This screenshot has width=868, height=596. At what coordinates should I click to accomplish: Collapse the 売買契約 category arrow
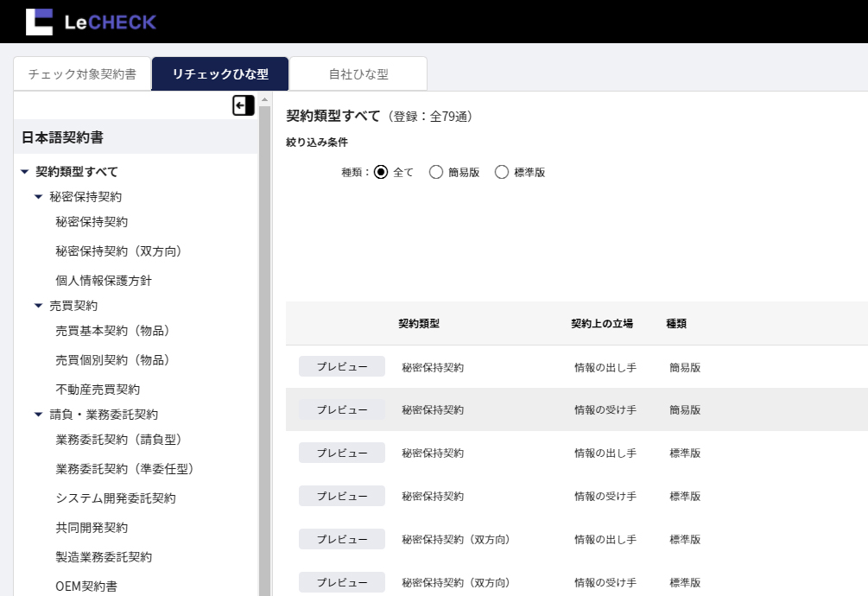point(38,306)
